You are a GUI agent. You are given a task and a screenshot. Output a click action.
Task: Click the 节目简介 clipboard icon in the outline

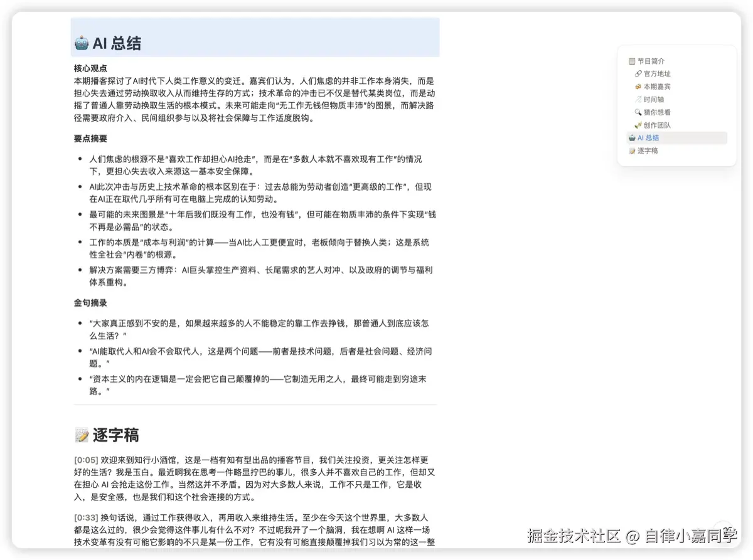pos(632,61)
